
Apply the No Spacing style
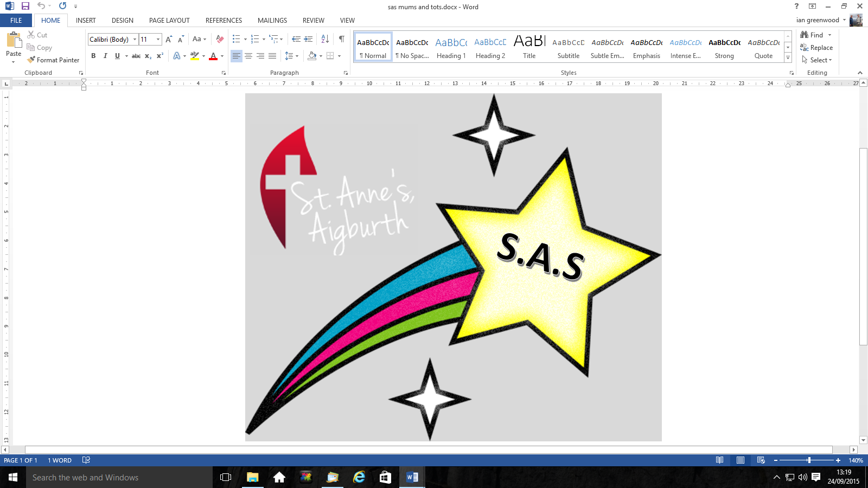coord(412,47)
